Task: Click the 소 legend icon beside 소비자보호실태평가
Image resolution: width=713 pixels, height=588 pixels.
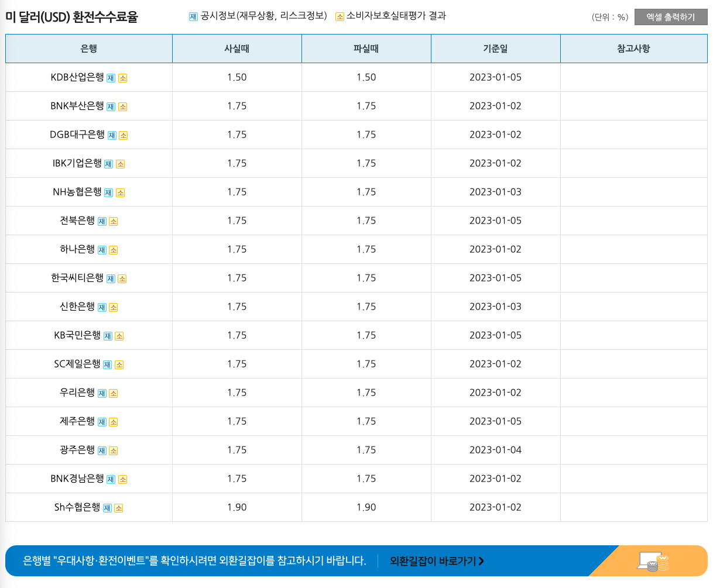Action: coord(340,16)
